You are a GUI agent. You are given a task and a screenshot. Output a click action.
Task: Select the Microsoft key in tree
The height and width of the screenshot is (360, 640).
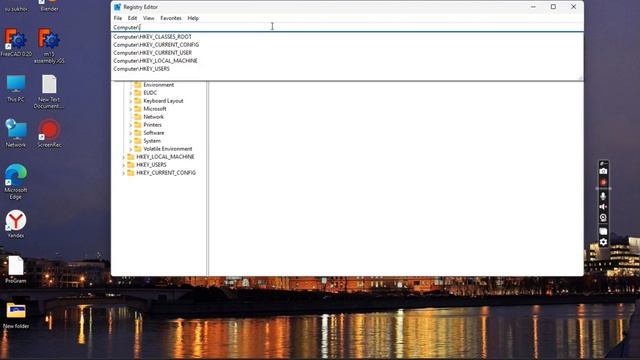(x=155, y=109)
